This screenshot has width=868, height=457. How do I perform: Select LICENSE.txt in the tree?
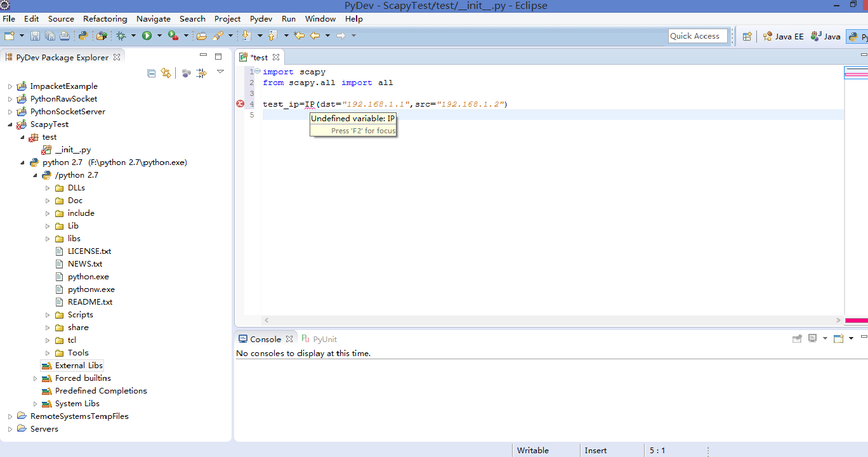pos(83,251)
